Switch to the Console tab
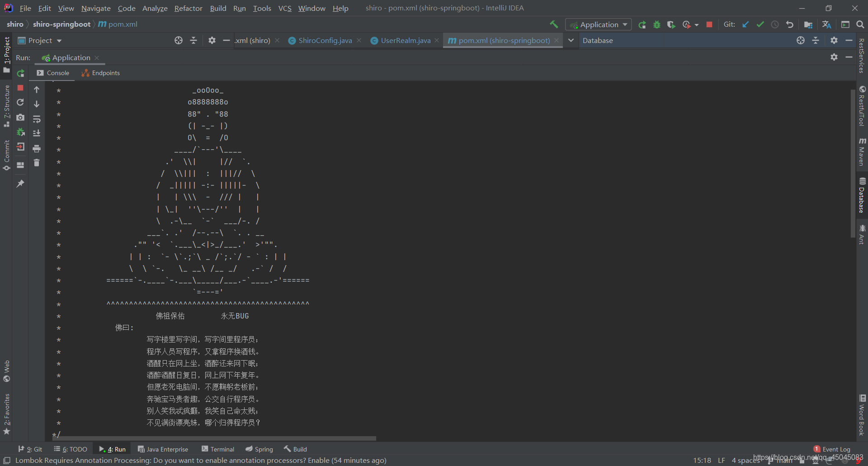Image resolution: width=868 pixels, height=466 pixels. point(53,73)
